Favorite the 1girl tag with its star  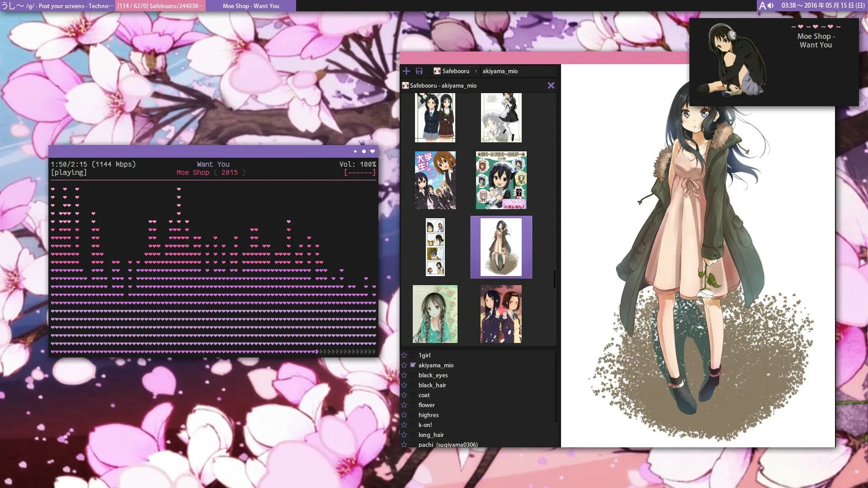[404, 355]
